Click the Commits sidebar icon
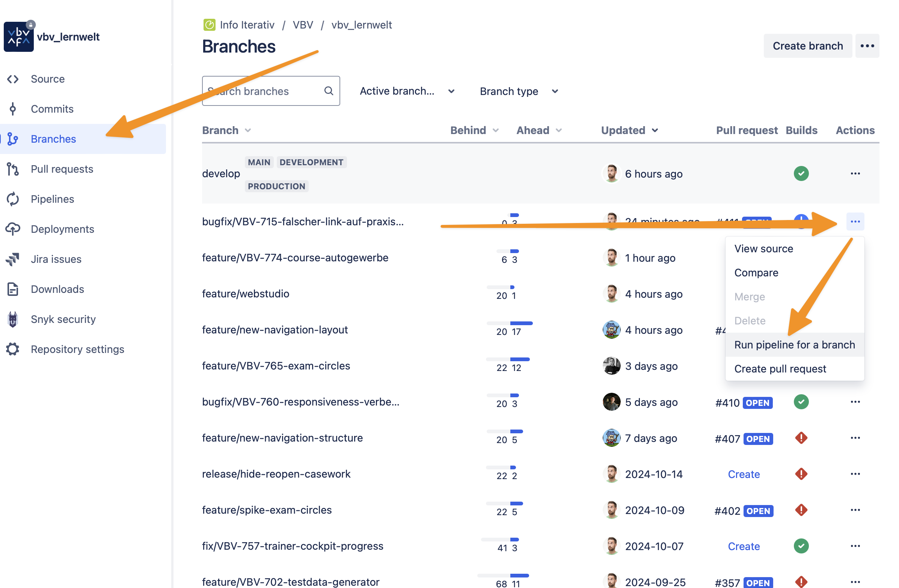 [13, 109]
